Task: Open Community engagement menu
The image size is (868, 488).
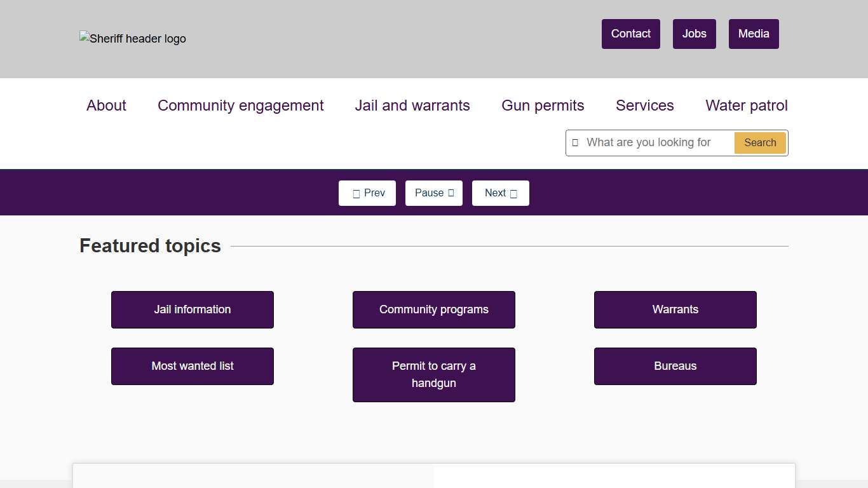Action: tap(240, 105)
